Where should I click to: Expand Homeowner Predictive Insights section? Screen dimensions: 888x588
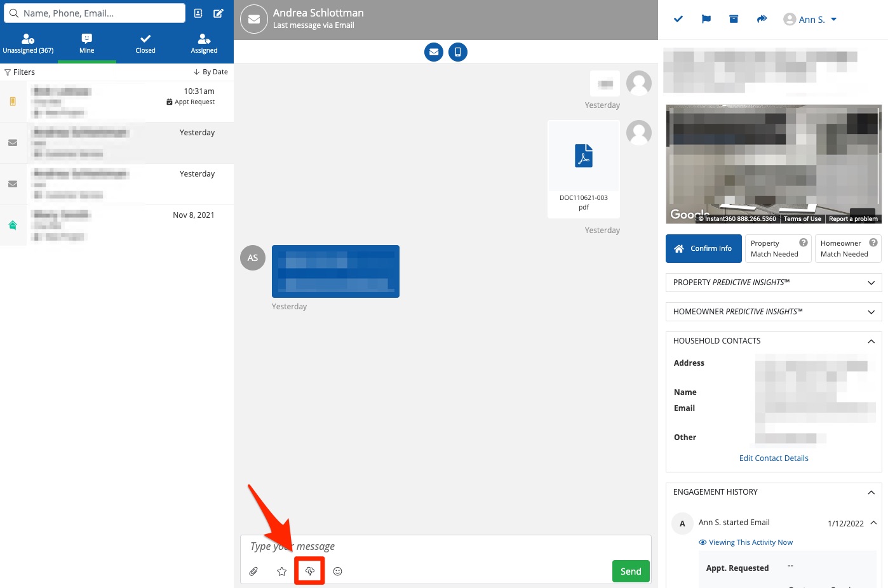click(x=774, y=312)
